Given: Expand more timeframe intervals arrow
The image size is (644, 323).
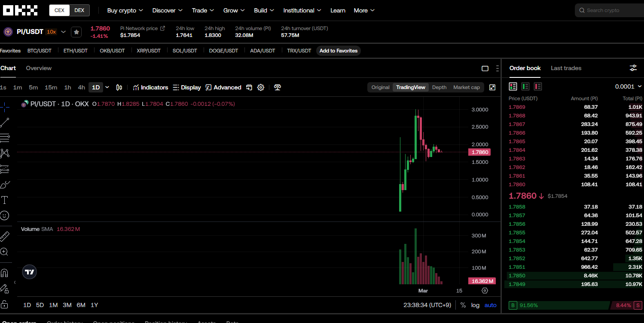Looking at the screenshot, I should (107, 87).
